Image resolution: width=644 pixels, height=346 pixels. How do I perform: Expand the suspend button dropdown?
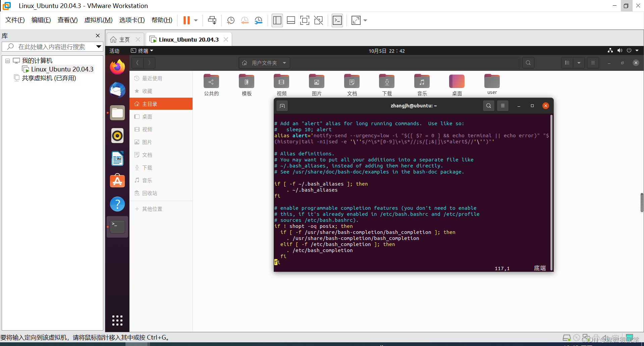click(x=196, y=20)
